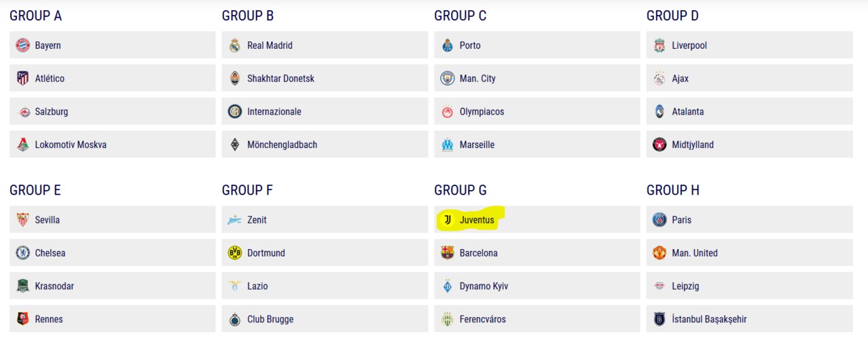Click the Liverpool club crest
Image resolution: width=868 pixels, height=340 pixels.
659,45
